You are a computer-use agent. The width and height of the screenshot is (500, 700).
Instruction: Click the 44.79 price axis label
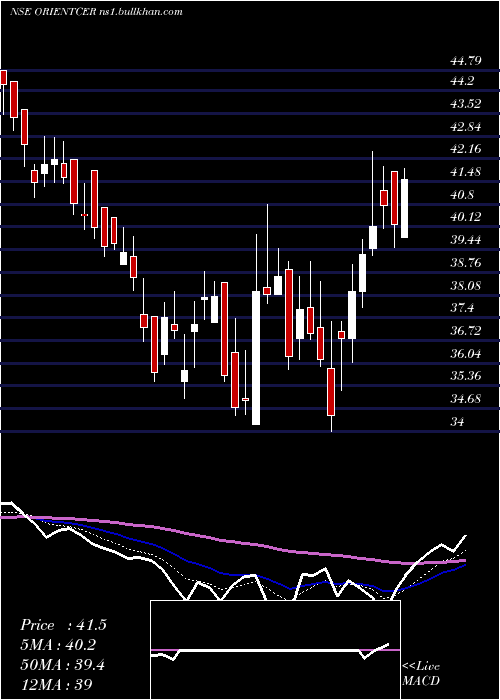pos(466,61)
